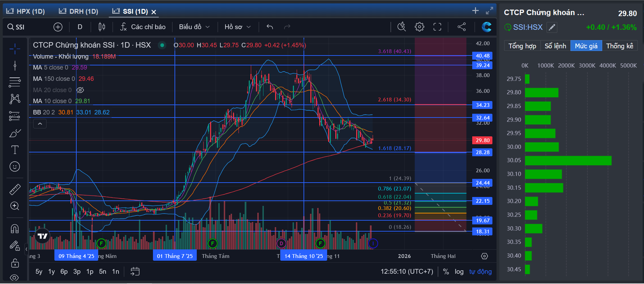Open the Tổng hợp tab
Image resolution: width=644 pixels, height=284 pixels.
522,46
